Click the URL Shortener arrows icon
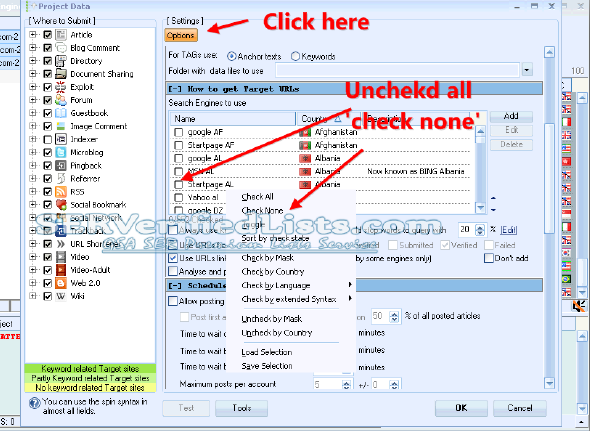 (x=61, y=244)
